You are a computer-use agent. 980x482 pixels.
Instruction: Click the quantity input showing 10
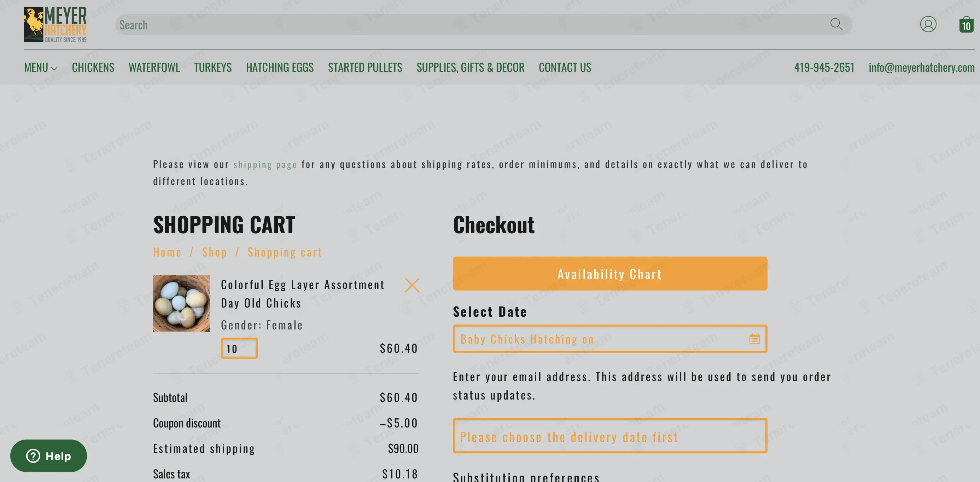[x=239, y=348]
